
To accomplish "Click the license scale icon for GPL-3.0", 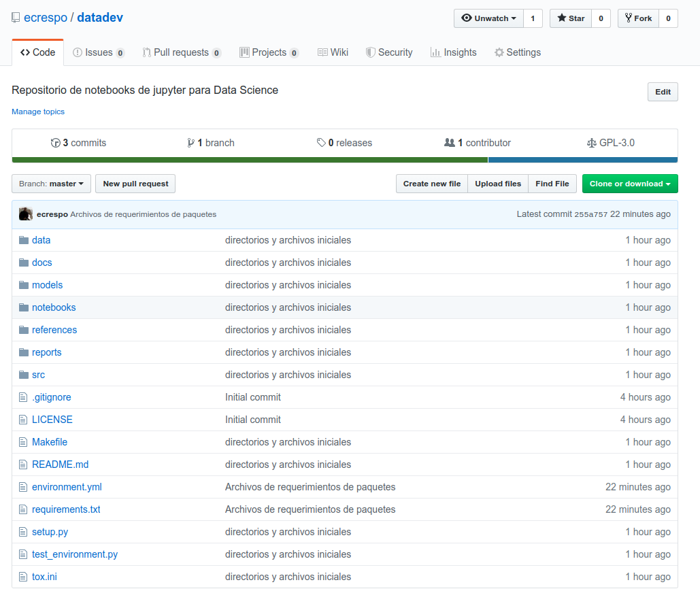I will [591, 143].
